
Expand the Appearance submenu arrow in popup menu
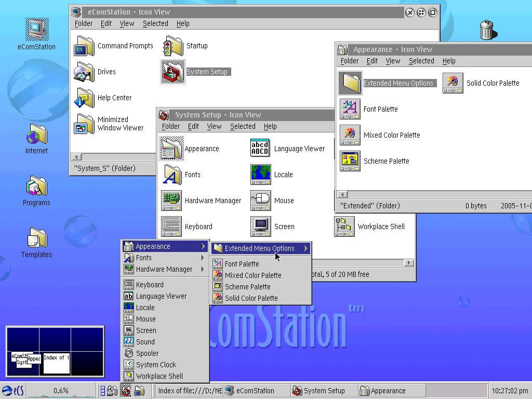[203, 246]
